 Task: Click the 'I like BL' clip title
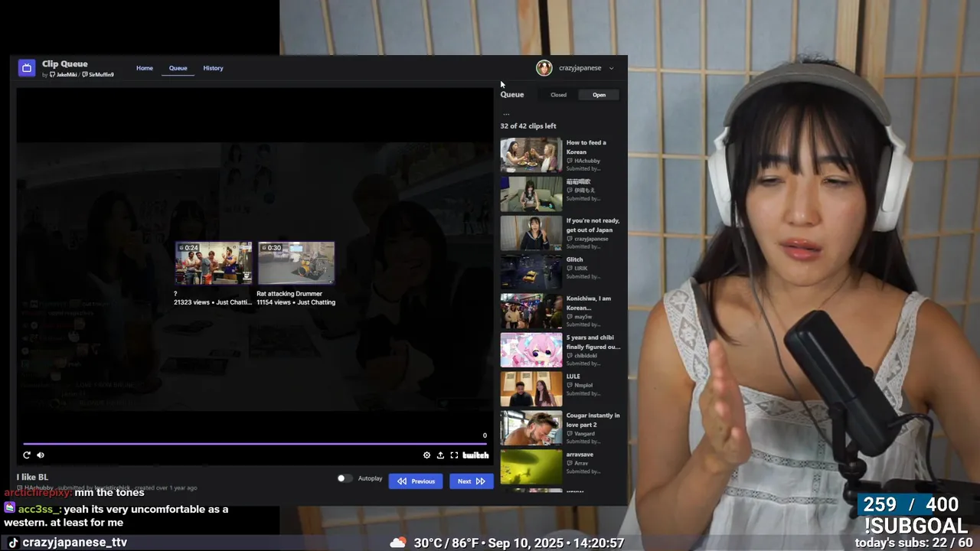point(32,477)
